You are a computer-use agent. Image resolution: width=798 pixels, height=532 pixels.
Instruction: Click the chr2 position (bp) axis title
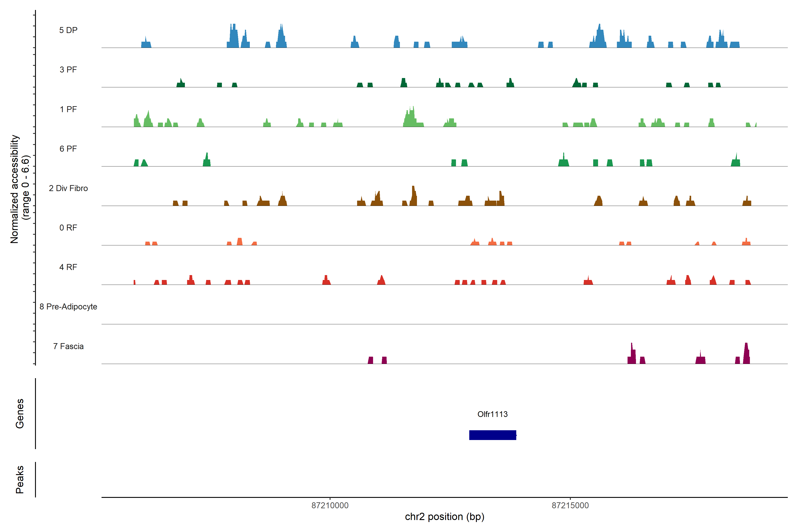click(x=444, y=517)
